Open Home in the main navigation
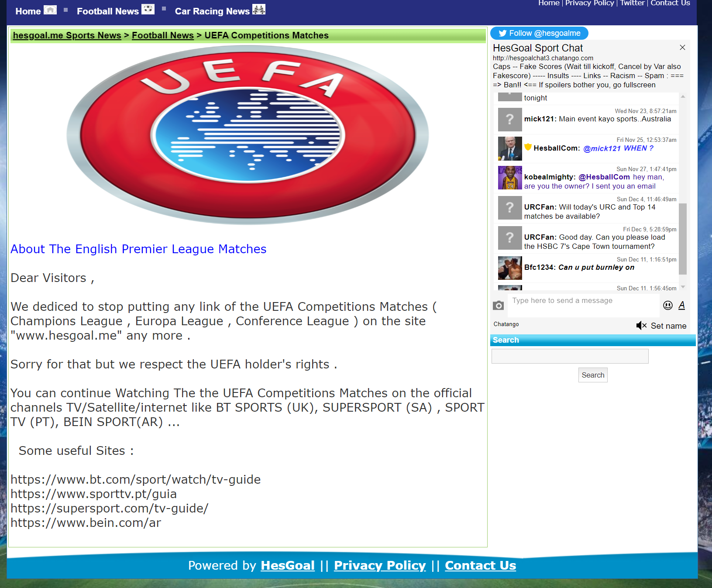Image resolution: width=712 pixels, height=588 pixels. coord(28,11)
